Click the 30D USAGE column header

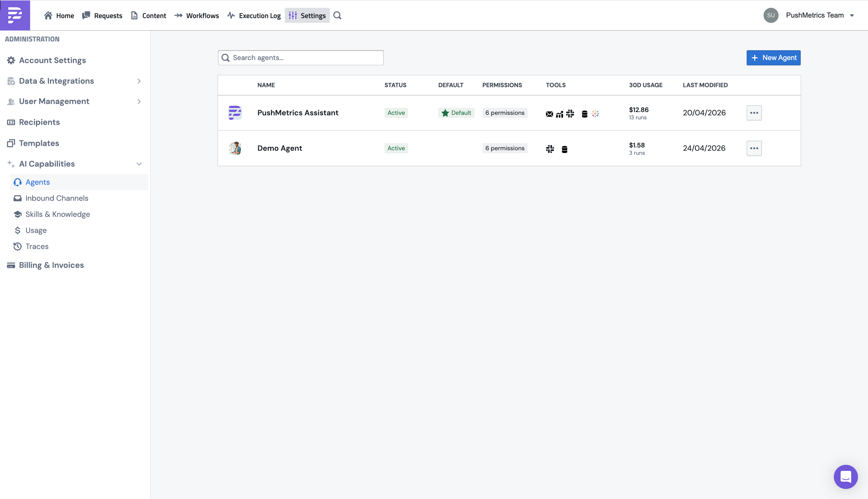point(646,85)
